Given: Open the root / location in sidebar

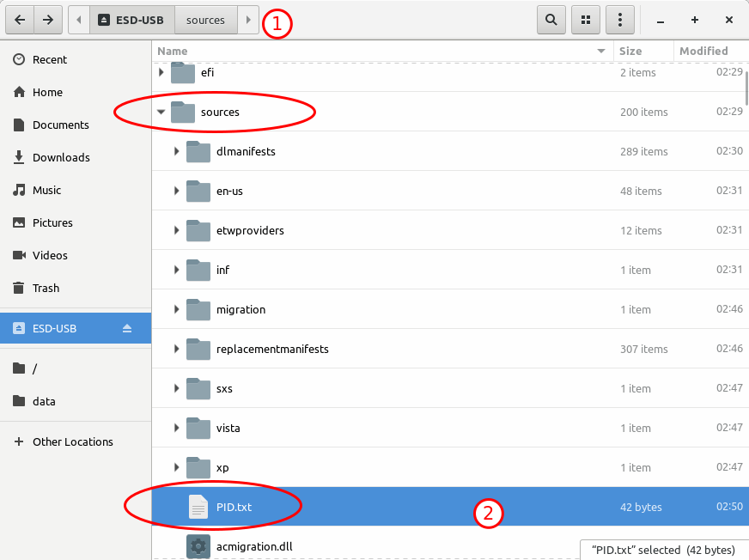Looking at the screenshot, I should tap(76, 368).
